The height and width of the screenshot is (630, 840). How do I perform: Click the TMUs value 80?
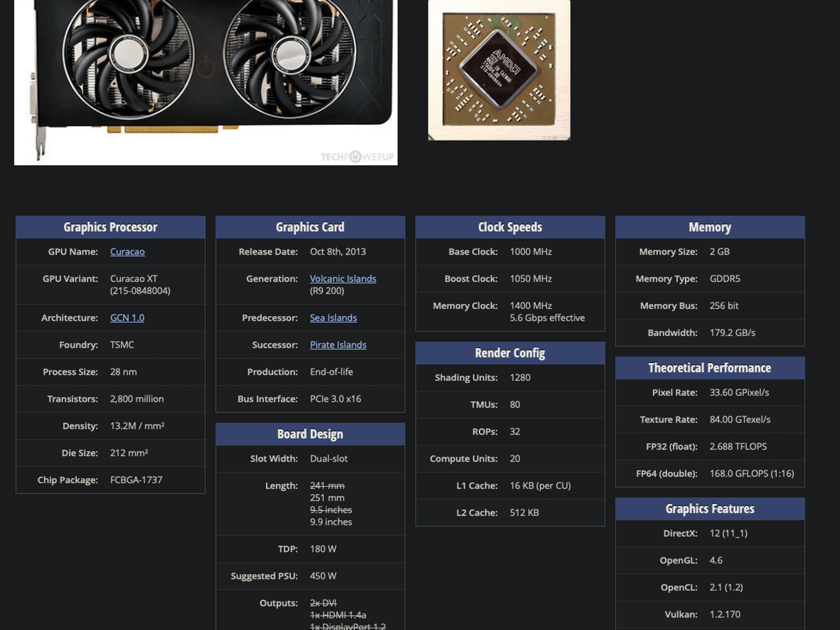[515, 405]
